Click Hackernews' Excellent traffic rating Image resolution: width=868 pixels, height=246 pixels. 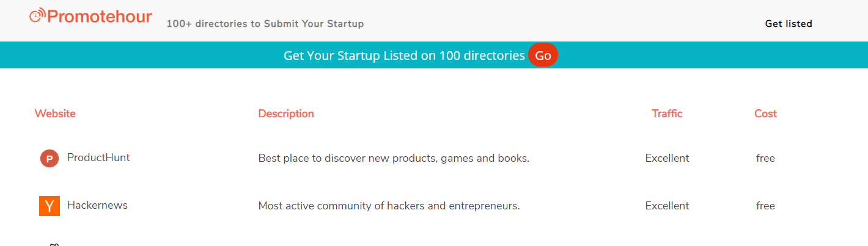(x=667, y=206)
